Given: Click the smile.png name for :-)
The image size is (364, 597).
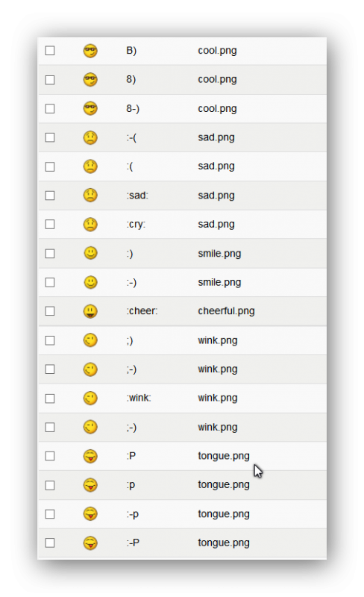Looking at the screenshot, I should coord(219,283).
